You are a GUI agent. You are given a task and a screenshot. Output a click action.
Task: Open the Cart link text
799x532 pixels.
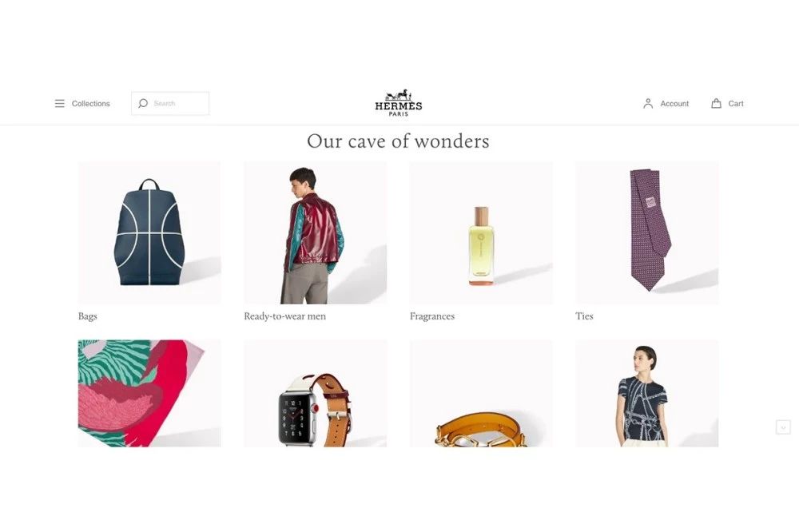pos(735,104)
